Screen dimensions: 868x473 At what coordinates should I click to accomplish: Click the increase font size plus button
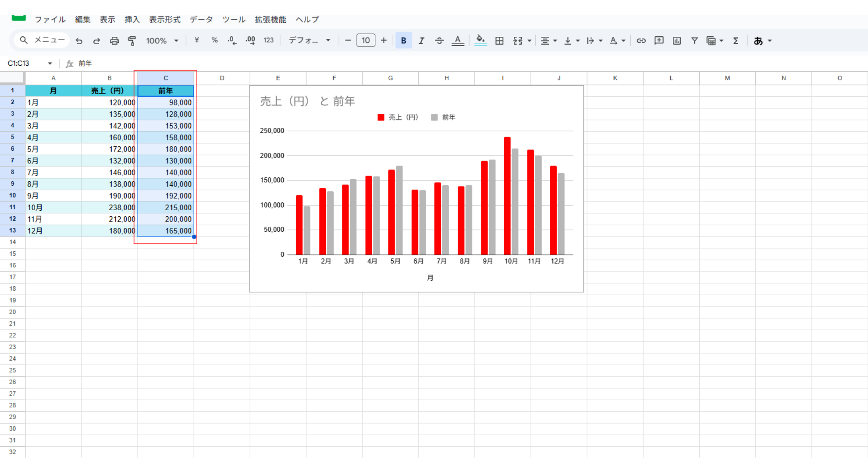click(384, 40)
